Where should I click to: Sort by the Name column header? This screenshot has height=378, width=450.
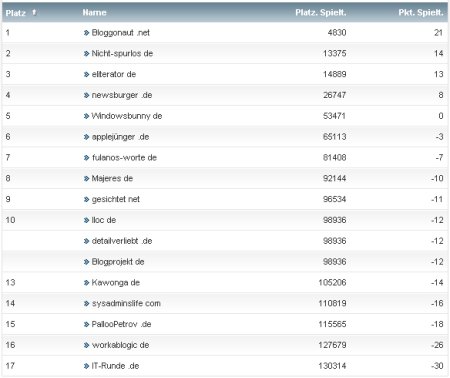(x=94, y=13)
